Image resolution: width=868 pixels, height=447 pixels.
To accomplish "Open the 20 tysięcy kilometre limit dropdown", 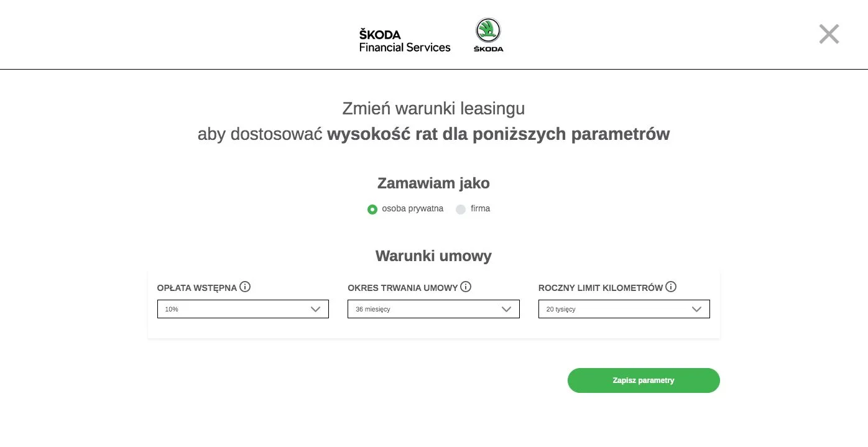I will click(x=624, y=309).
